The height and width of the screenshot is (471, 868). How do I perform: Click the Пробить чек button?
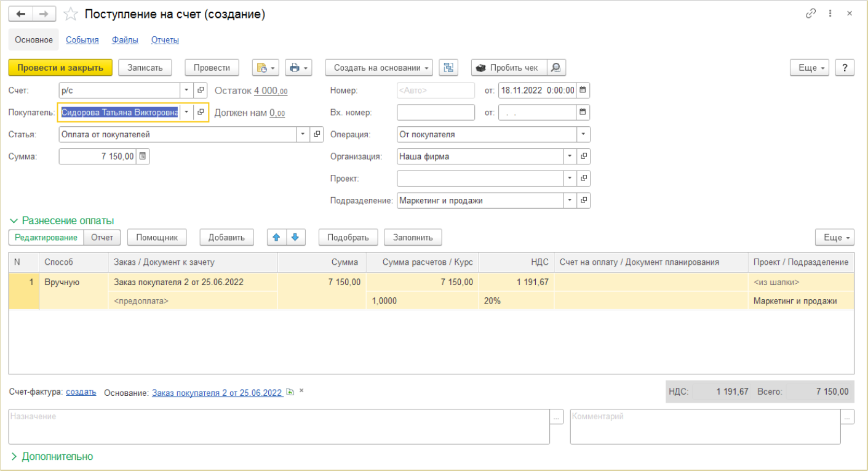click(x=509, y=68)
